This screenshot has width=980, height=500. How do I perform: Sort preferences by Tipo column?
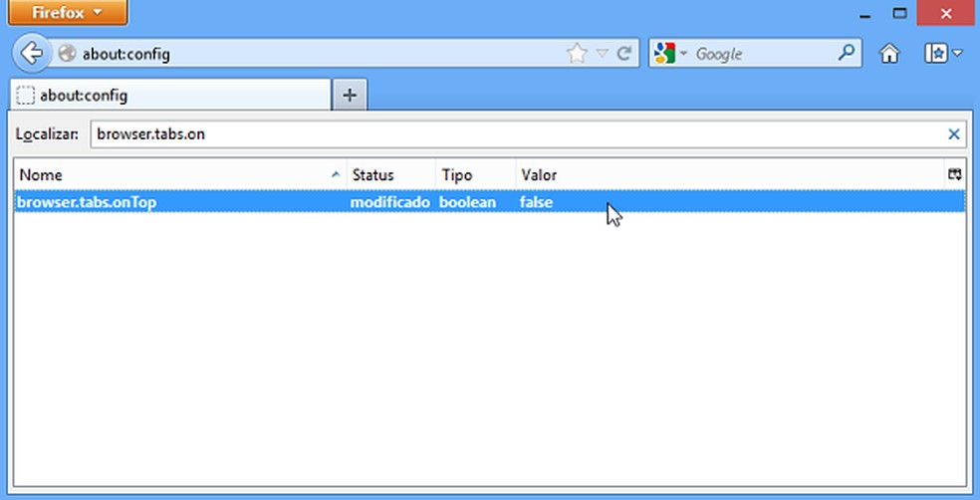click(476, 175)
